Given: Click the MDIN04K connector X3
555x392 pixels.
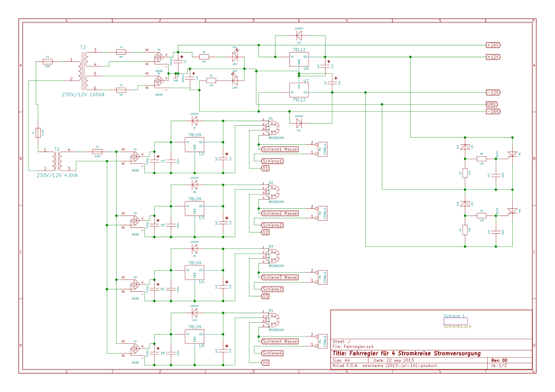Looking at the screenshot, I should click(x=273, y=256).
